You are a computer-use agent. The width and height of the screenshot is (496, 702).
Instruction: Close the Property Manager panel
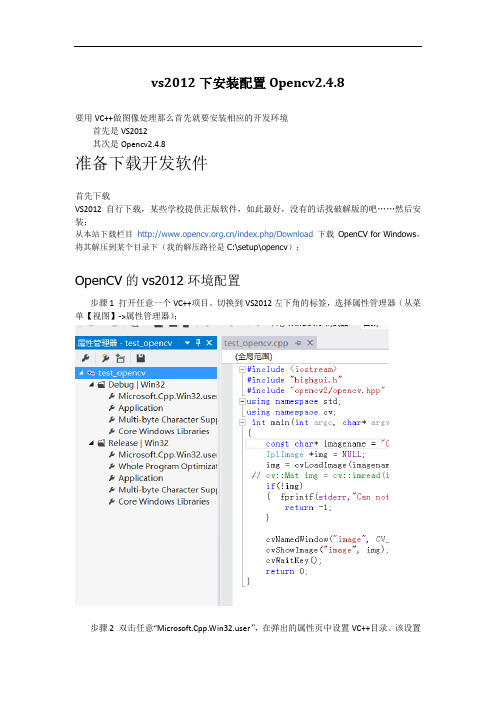pyautogui.click(x=209, y=343)
